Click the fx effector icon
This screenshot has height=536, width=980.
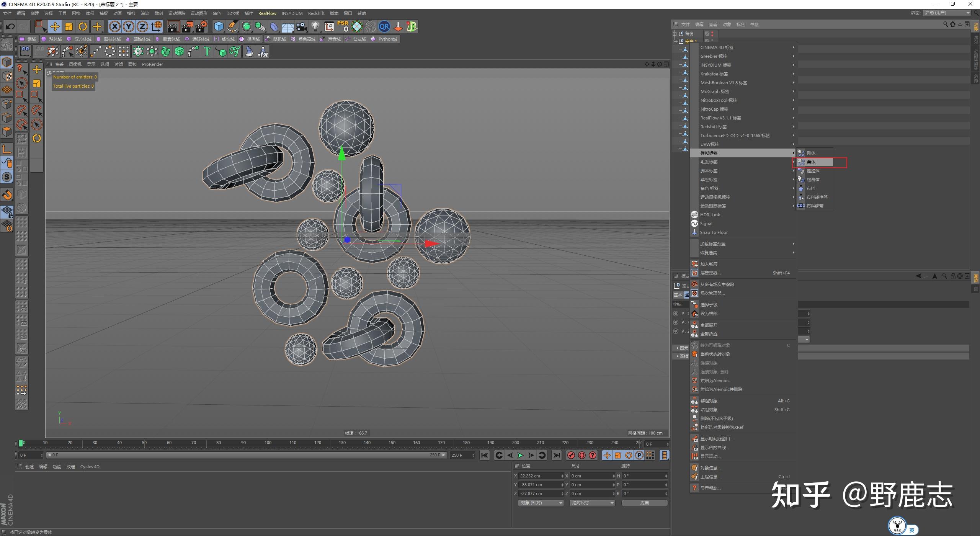pos(263,51)
